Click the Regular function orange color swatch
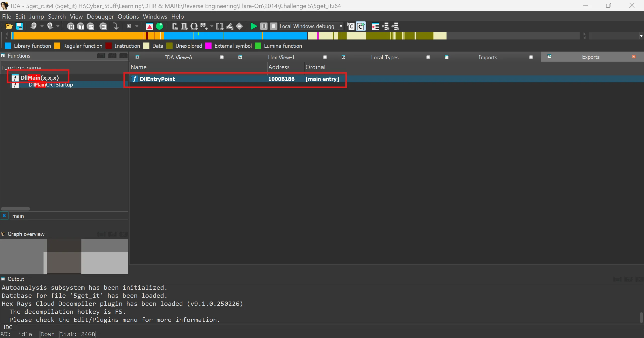This screenshot has height=338, width=644. point(57,46)
